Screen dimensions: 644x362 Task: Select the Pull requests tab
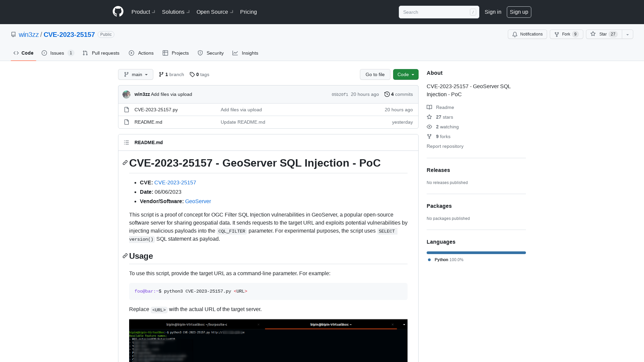(101, 53)
